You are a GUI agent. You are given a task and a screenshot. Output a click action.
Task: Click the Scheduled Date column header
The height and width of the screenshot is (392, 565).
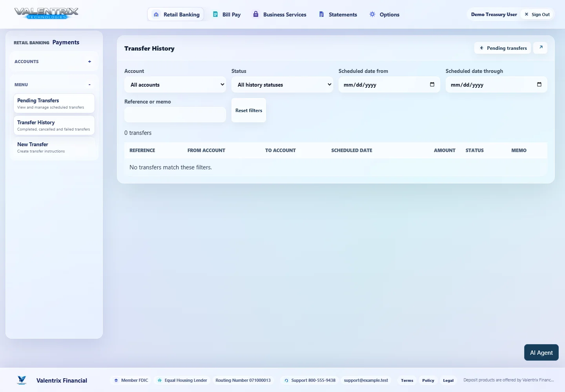tap(352, 151)
